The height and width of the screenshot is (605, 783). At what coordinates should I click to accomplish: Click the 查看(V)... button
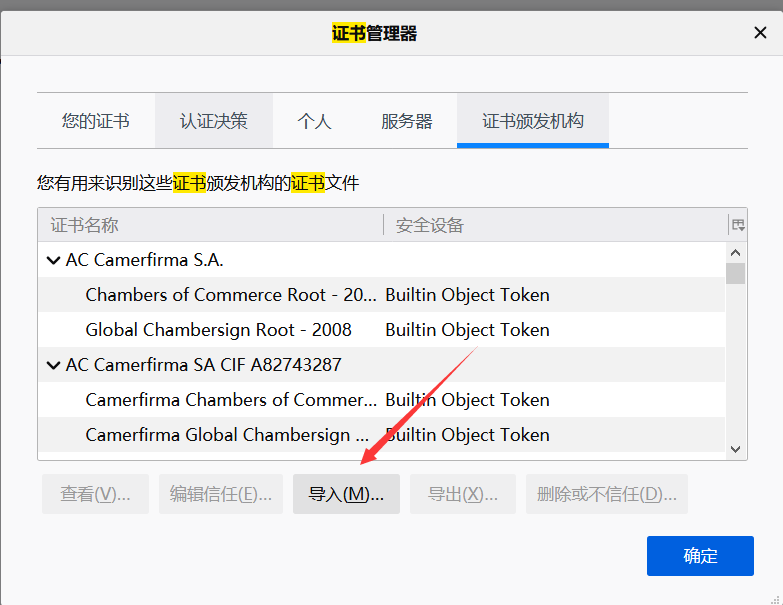tap(95, 494)
